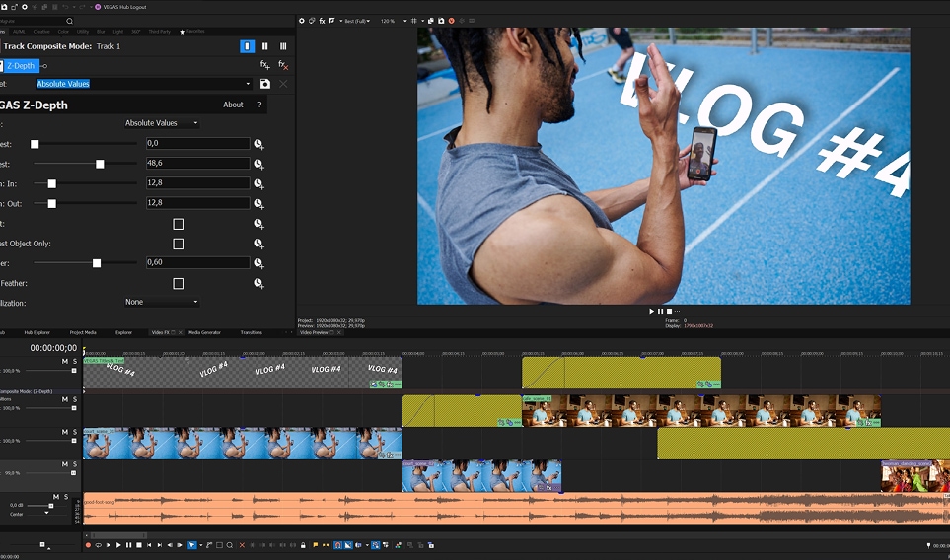
Task: Delete the selection with the red X icon
Action: [x=242, y=545]
